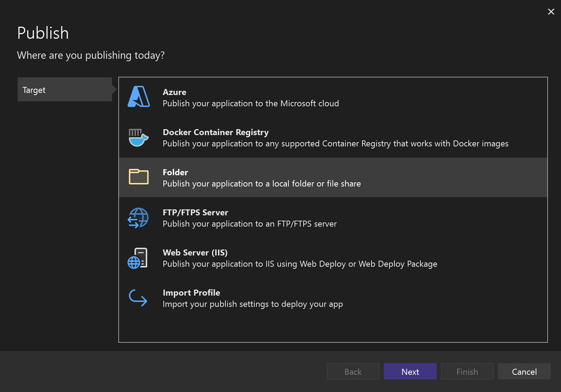Click the Import Profile arrow icon

(x=138, y=298)
